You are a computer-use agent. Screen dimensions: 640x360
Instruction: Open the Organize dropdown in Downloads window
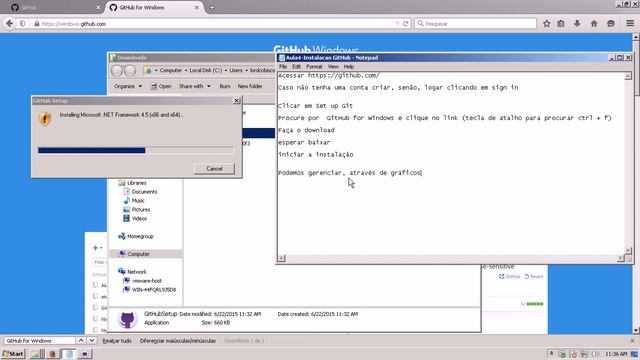[x=128, y=86]
